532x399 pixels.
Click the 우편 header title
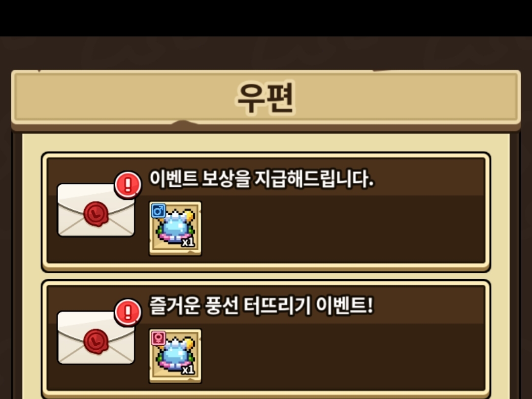266,98
